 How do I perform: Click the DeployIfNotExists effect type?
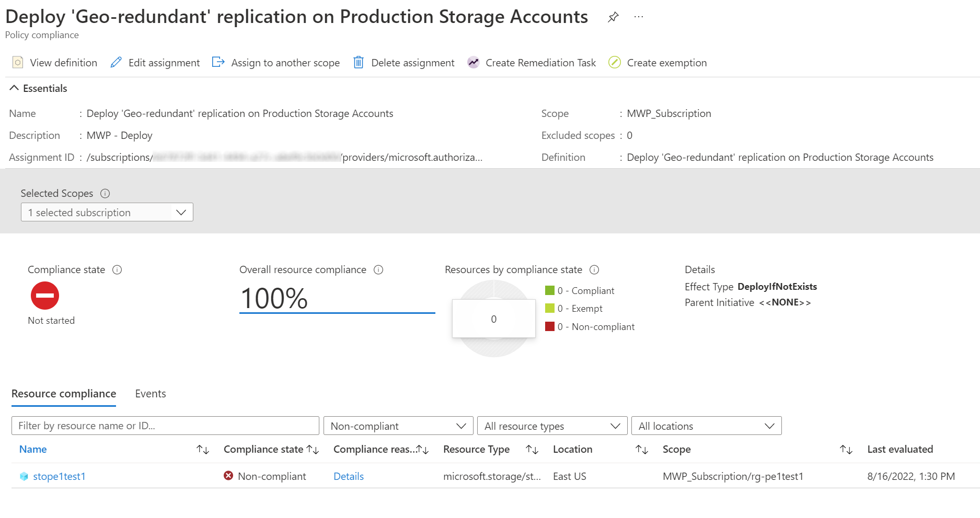(x=777, y=287)
